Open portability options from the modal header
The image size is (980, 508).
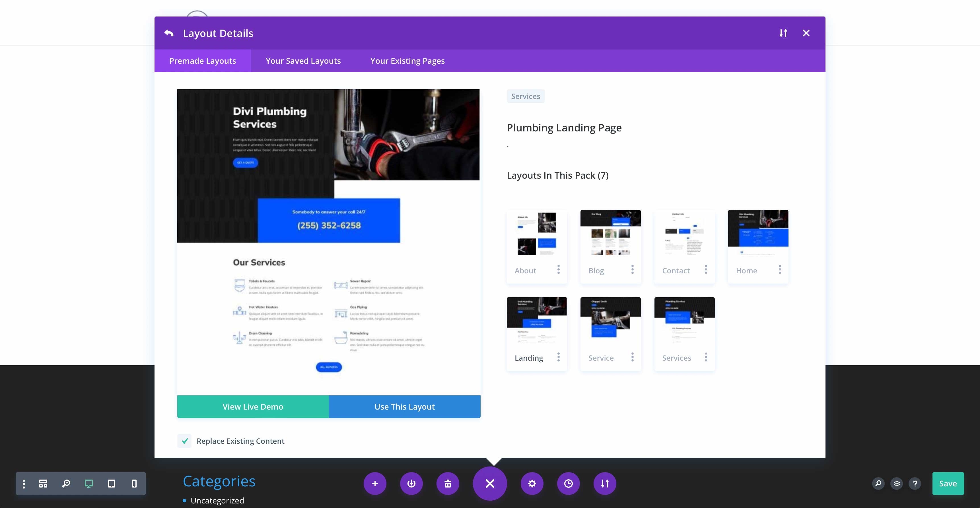[783, 33]
